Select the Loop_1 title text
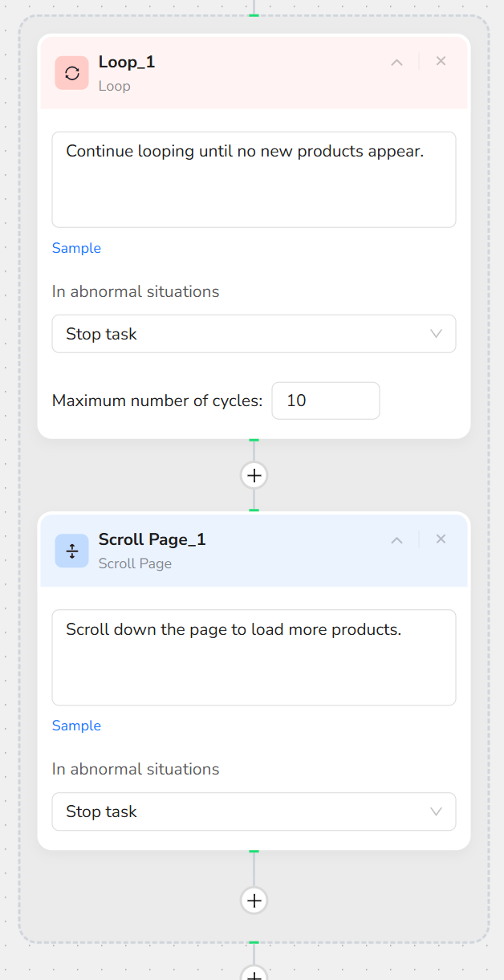Screen dimensions: 504x980 (x=127, y=62)
